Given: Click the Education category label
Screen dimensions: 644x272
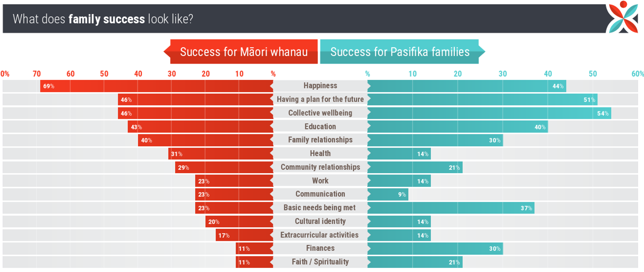Looking at the screenshot, I should pyautogui.click(x=320, y=126).
